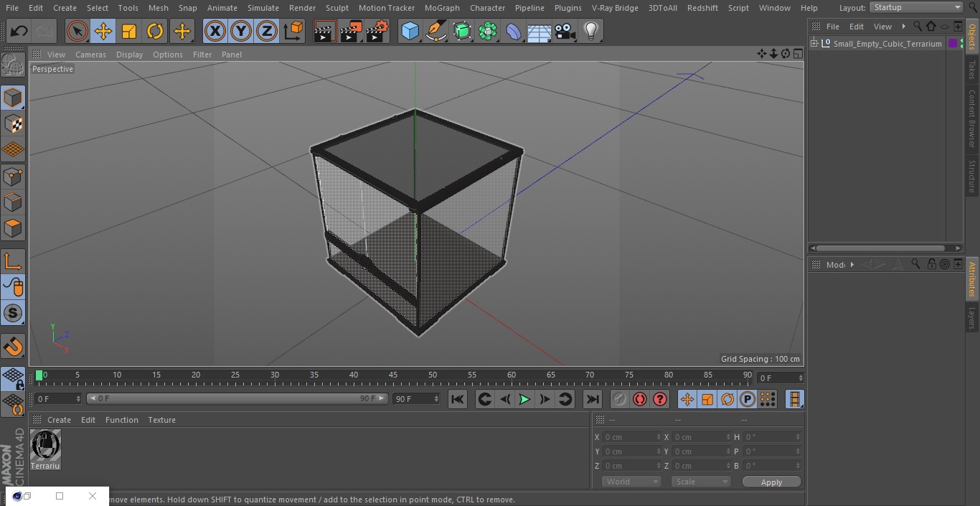The image size is (980, 506).
Task: Go to start of animation
Action: click(457, 399)
